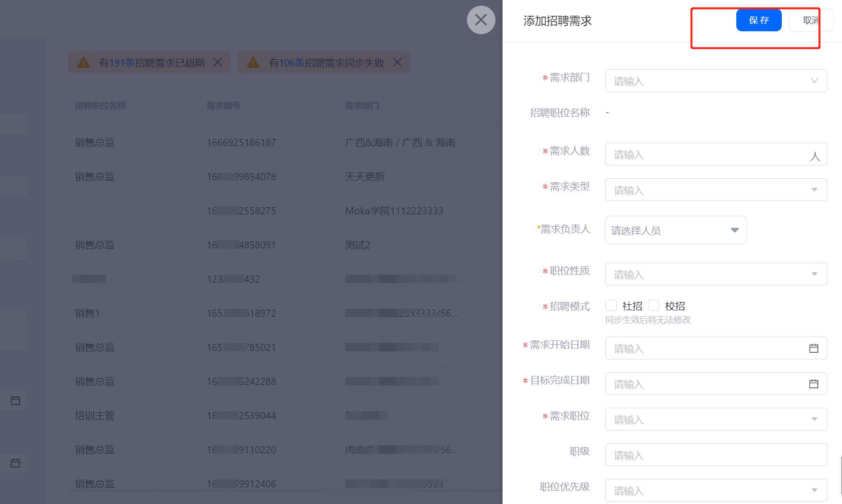Open the 需求部门 dropdown

click(716, 81)
